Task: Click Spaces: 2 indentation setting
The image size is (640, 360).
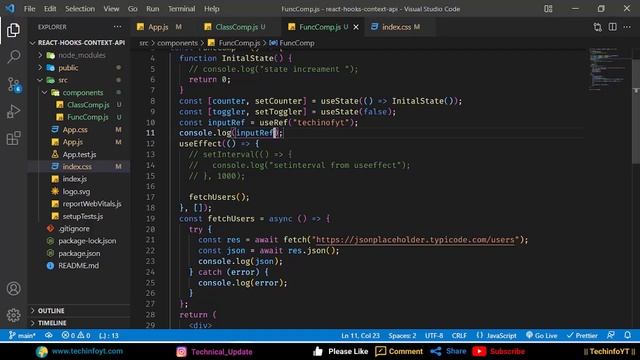Action: [x=402, y=336]
